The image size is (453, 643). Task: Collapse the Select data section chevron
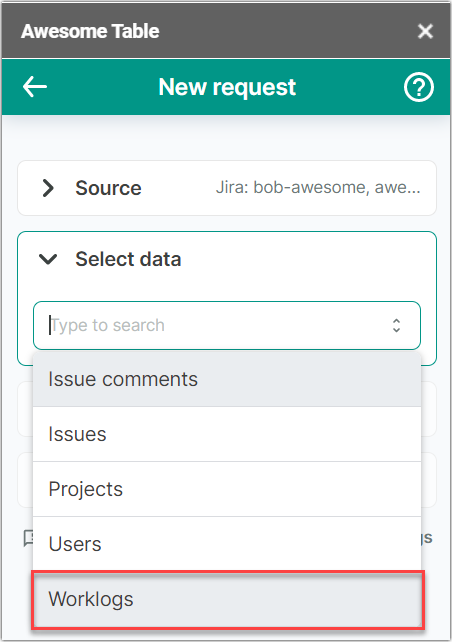tap(48, 259)
